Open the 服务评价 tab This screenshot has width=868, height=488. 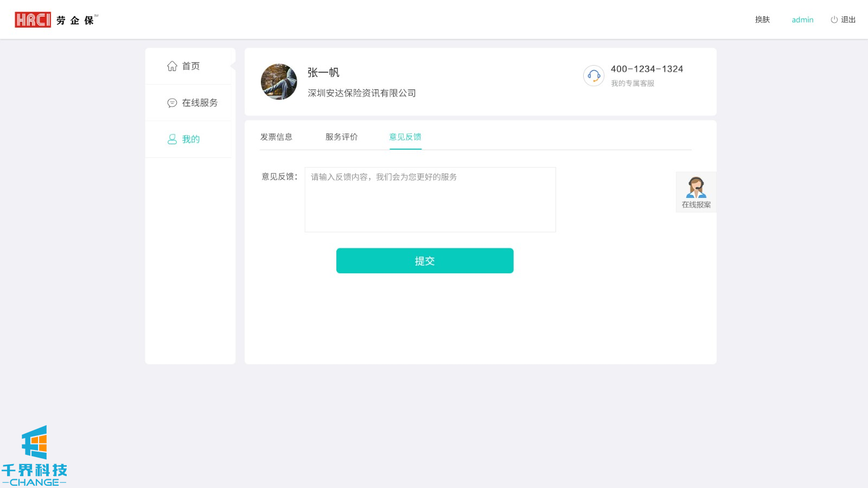(x=341, y=137)
